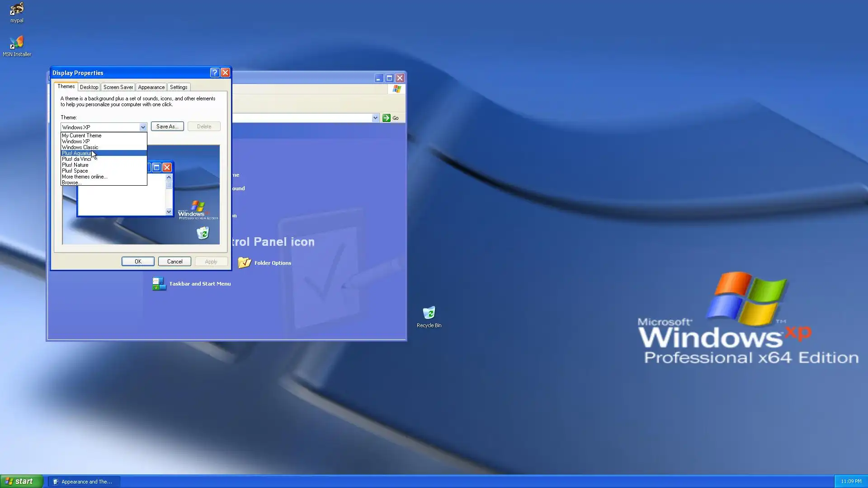
Task: Click the Display Properties help question icon
Action: click(215, 73)
